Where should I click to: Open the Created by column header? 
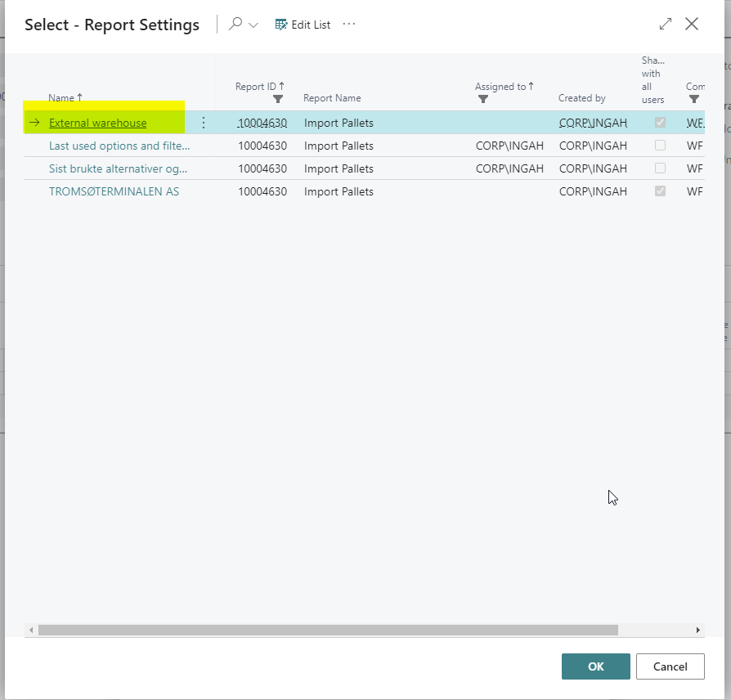click(581, 98)
